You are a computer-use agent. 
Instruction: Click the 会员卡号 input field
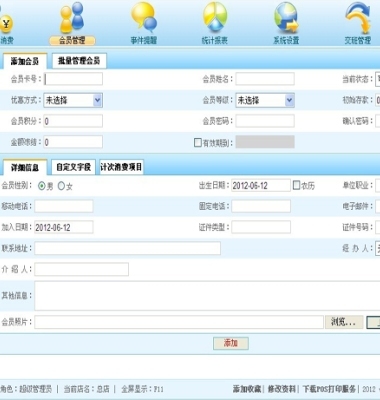coord(73,79)
